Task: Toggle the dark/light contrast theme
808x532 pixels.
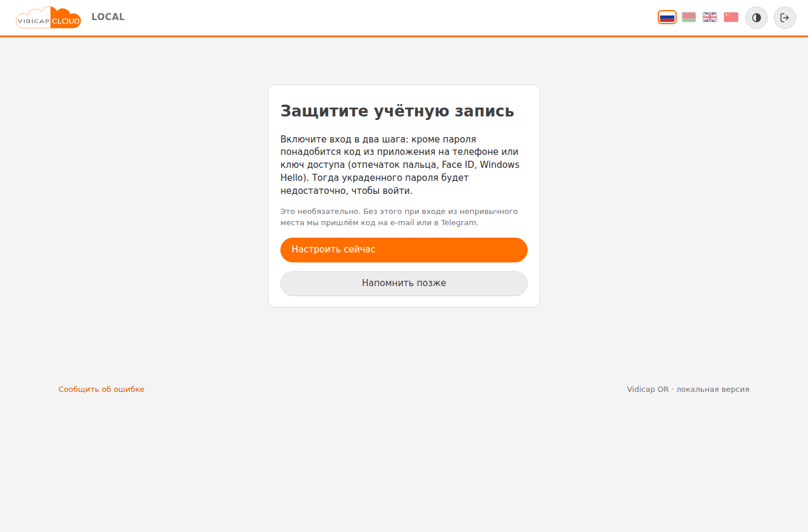Action: [x=757, y=18]
